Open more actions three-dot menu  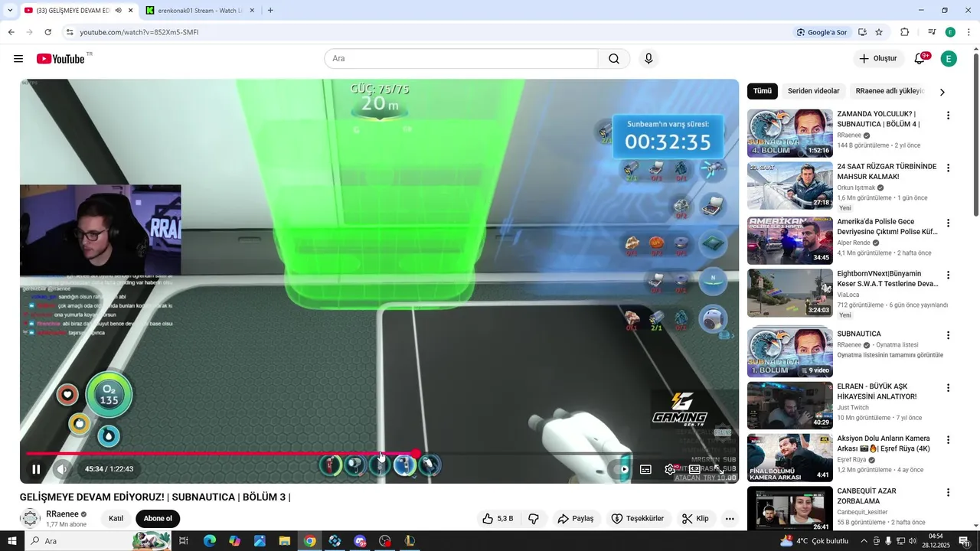(730, 519)
